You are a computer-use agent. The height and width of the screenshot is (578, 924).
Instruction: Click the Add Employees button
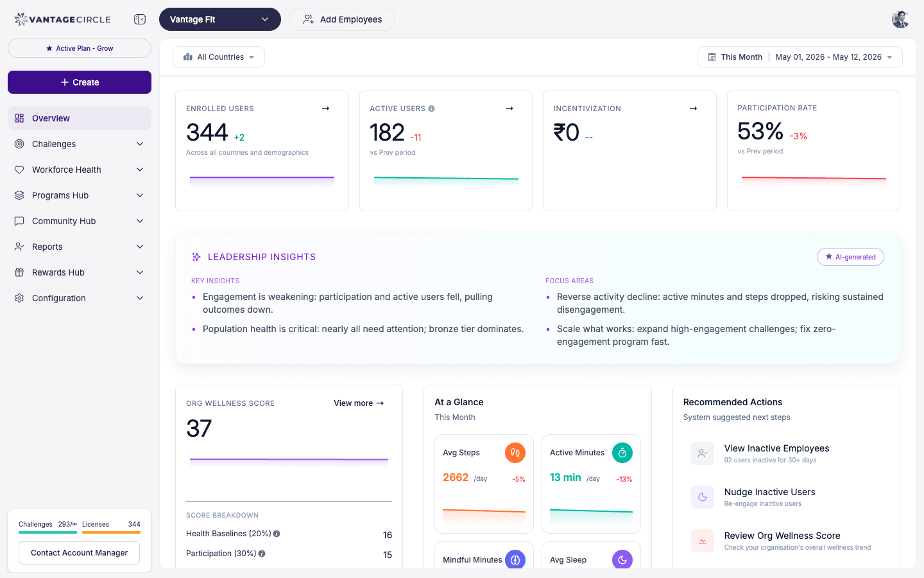[342, 19]
